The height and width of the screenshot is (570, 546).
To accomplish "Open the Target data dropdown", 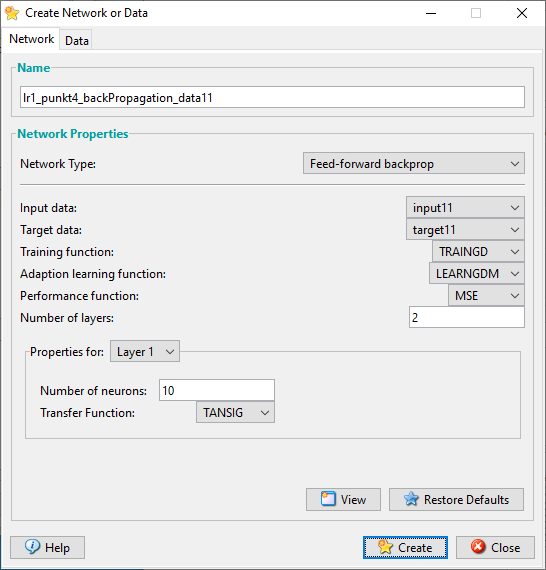I will click(x=465, y=229).
